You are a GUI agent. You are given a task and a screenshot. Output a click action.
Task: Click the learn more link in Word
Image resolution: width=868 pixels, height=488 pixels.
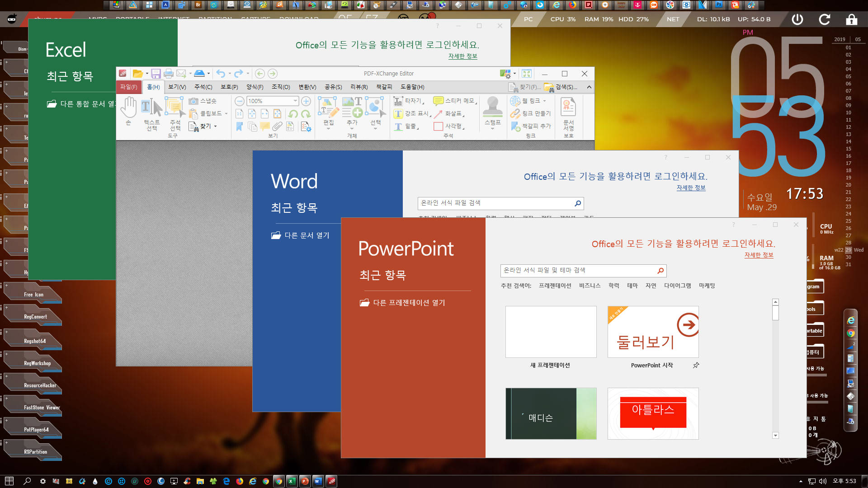tap(691, 188)
